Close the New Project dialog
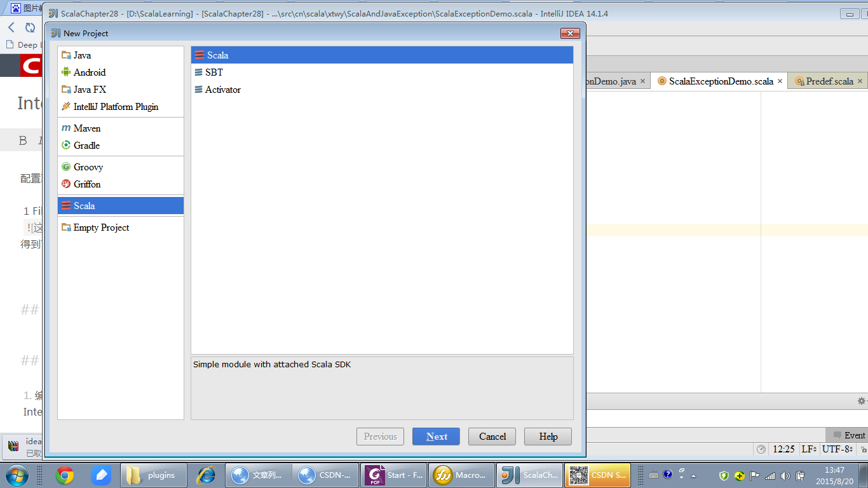Viewport: 868px width, 488px height. point(570,33)
